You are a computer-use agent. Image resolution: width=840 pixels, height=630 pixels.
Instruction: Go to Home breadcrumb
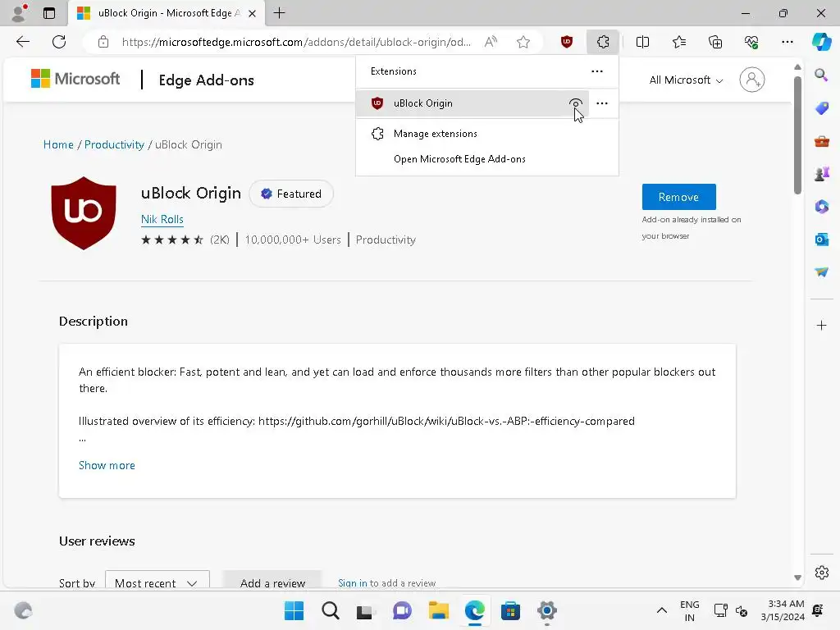(58, 144)
